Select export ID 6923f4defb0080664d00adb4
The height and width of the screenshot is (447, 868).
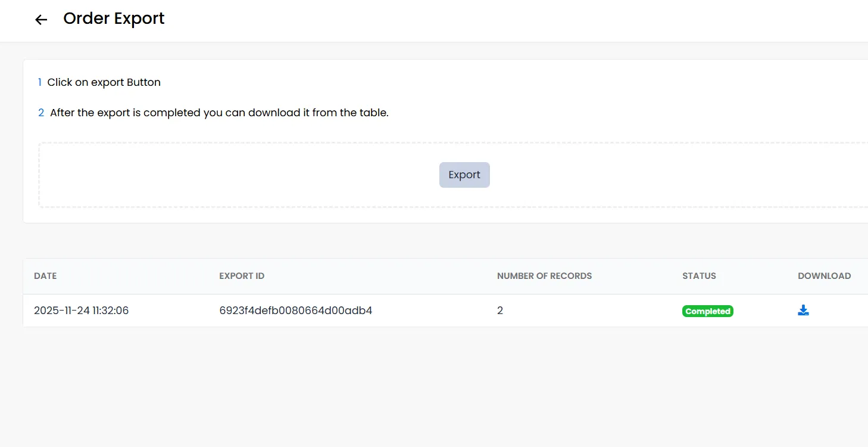click(x=295, y=311)
